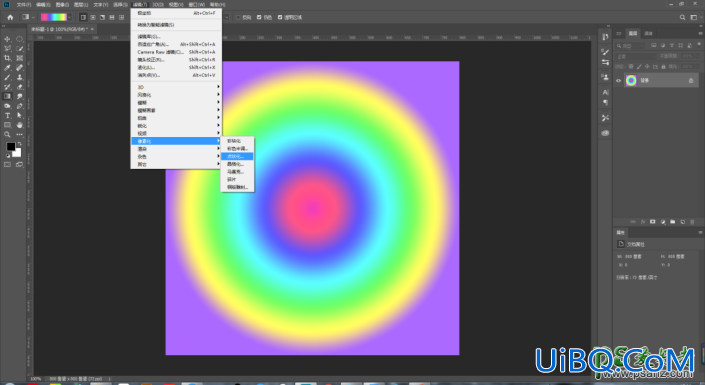Click the black foreground color swatch
Image resolution: width=705 pixels, height=385 pixels.
pyautogui.click(x=10, y=147)
